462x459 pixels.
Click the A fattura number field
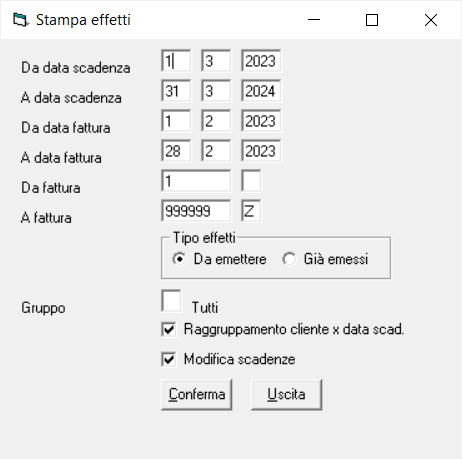click(196, 211)
